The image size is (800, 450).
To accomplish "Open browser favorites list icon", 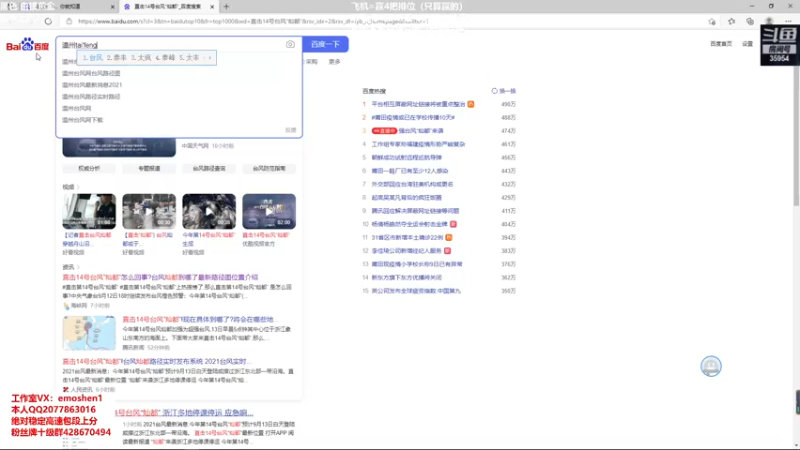I will coord(732,21).
